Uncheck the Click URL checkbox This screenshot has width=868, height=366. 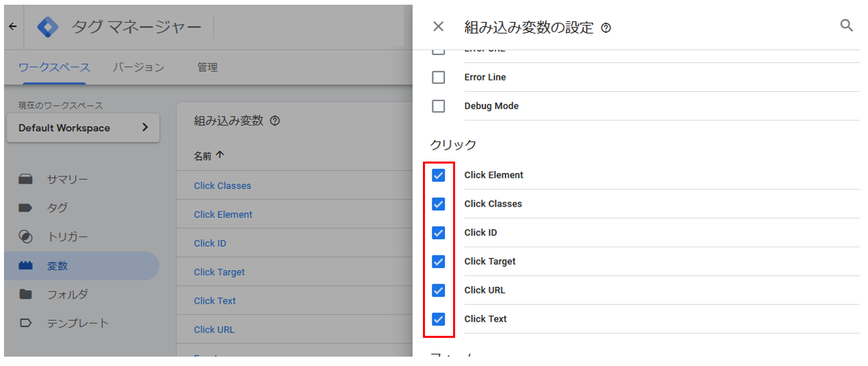(x=438, y=290)
